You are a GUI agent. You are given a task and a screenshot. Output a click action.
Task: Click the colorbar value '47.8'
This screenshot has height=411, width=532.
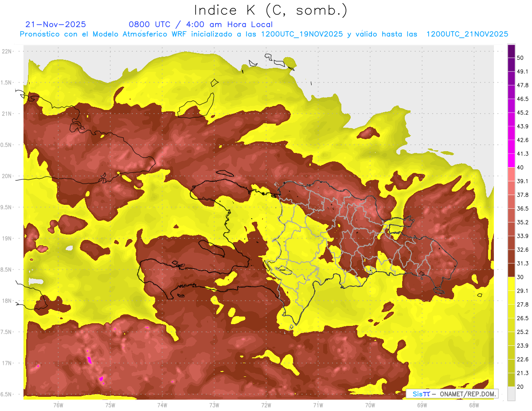point(523,85)
